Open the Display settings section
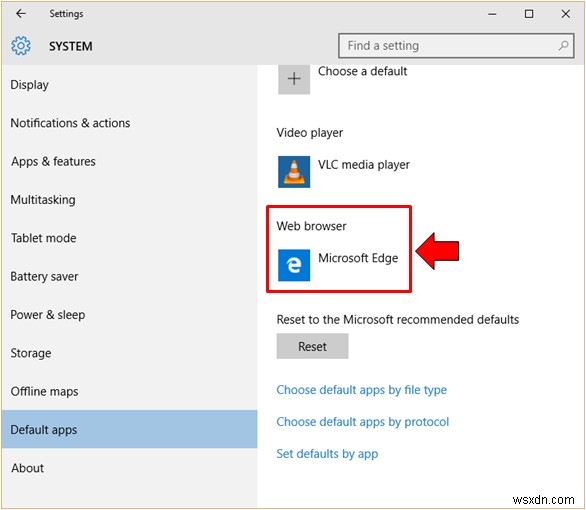The image size is (586, 510). point(129,85)
